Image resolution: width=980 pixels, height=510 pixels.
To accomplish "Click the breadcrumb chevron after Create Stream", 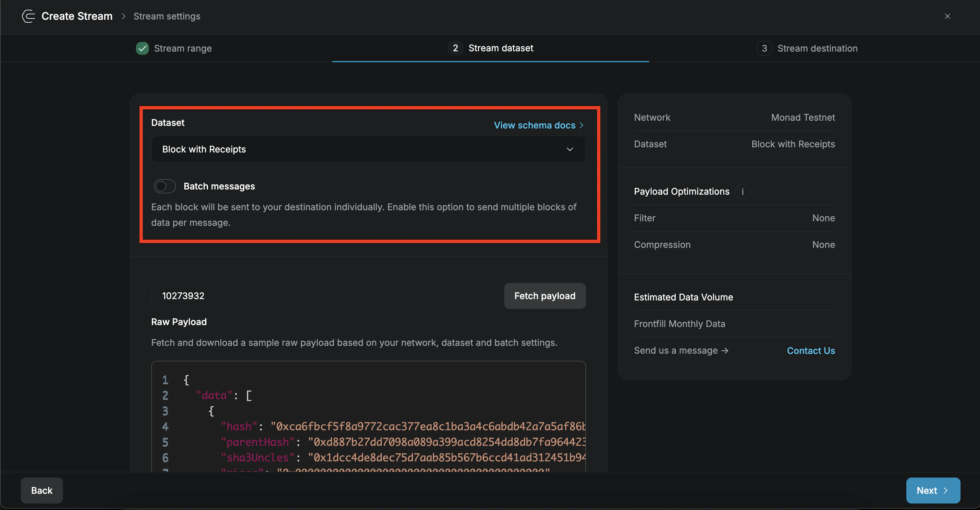I will click(123, 16).
